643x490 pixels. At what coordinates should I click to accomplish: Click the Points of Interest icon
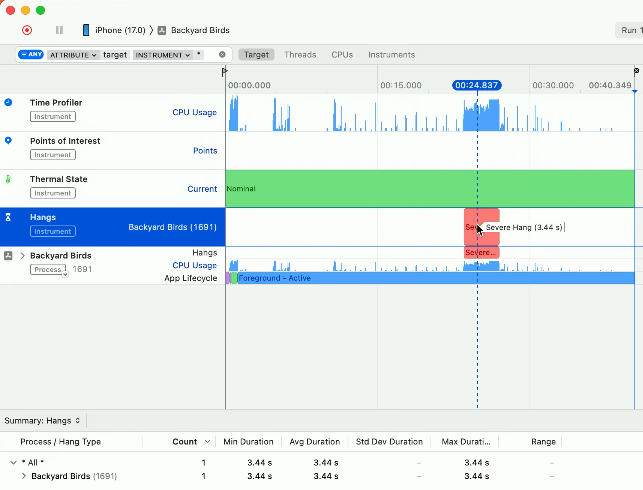8,141
